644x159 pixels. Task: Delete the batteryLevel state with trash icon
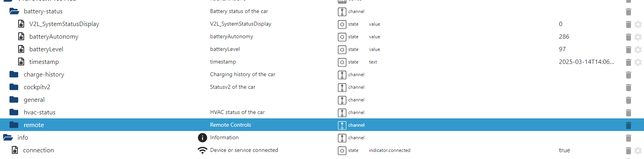coord(628,50)
